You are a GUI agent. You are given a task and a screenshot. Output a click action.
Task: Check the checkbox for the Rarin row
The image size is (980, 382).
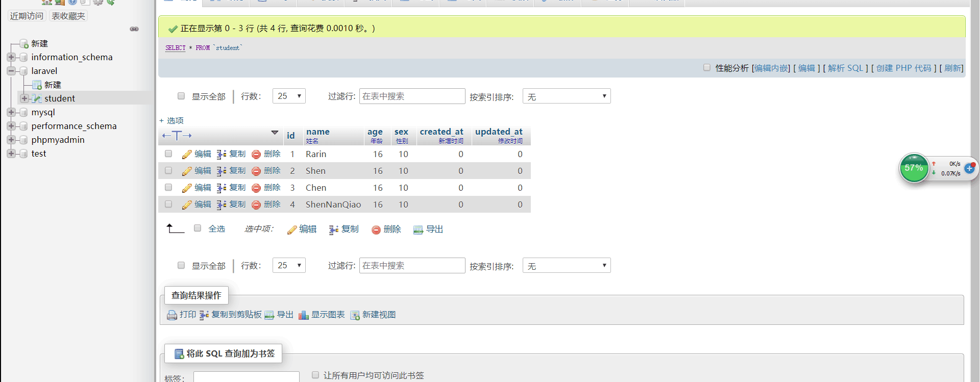(x=168, y=154)
